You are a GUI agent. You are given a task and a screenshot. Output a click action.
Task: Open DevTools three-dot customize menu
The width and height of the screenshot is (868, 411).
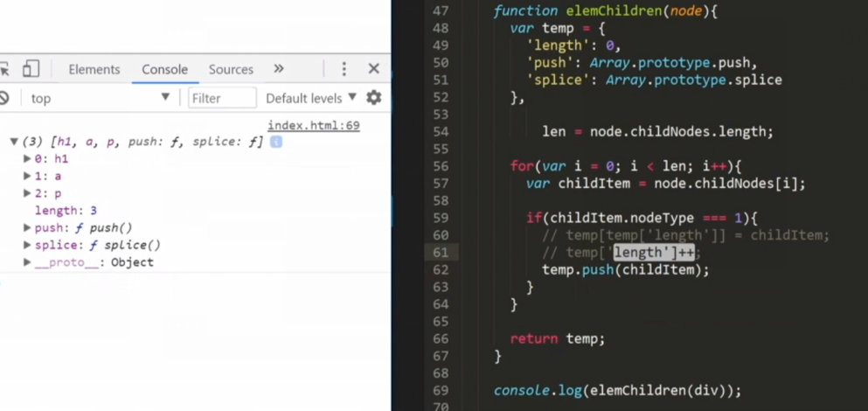point(344,69)
